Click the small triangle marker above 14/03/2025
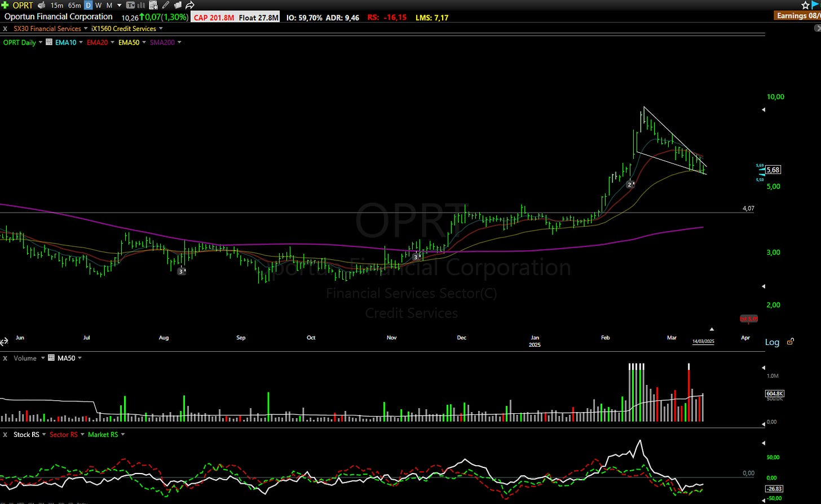This screenshot has width=821, height=504. [x=712, y=329]
